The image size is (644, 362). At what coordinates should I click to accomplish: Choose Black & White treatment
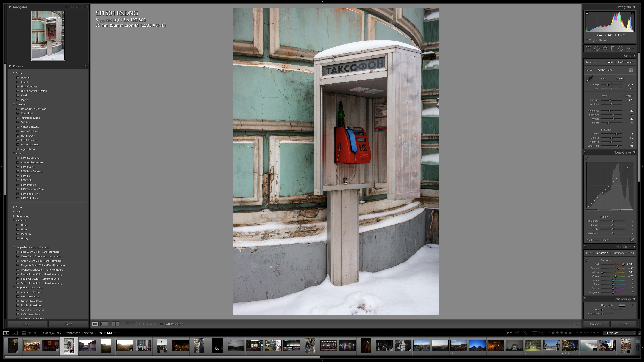tap(625, 62)
